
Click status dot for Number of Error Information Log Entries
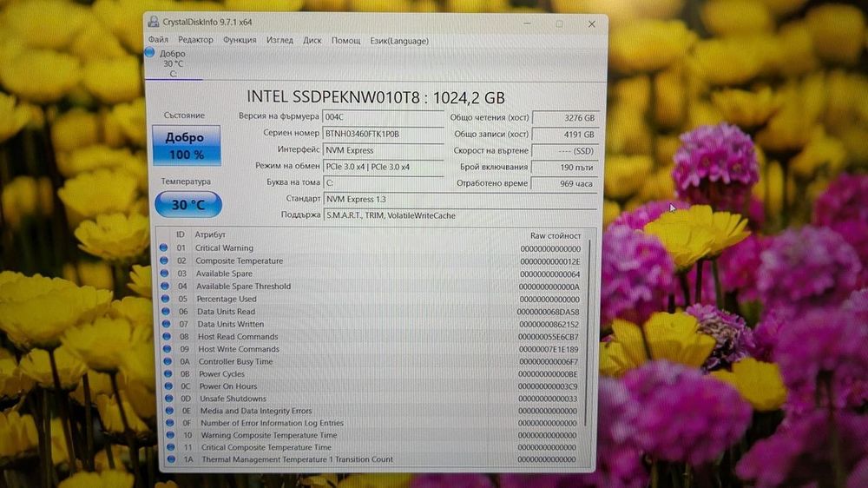[x=170, y=423]
